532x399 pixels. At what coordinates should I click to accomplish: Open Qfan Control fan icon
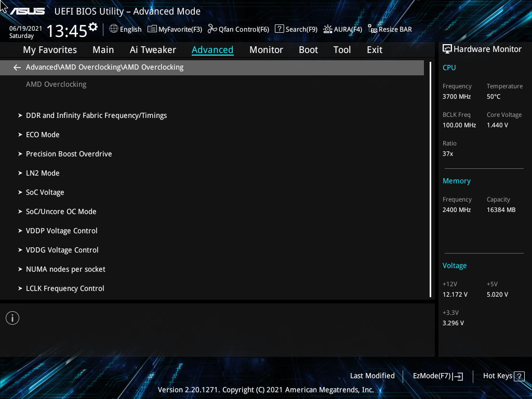click(x=212, y=29)
